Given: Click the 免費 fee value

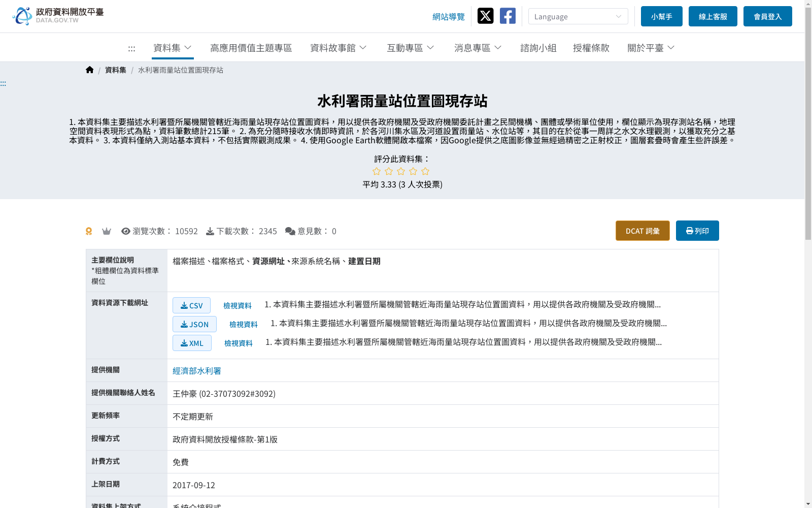Looking at the screenshot, I should click(x=181, y=462).
